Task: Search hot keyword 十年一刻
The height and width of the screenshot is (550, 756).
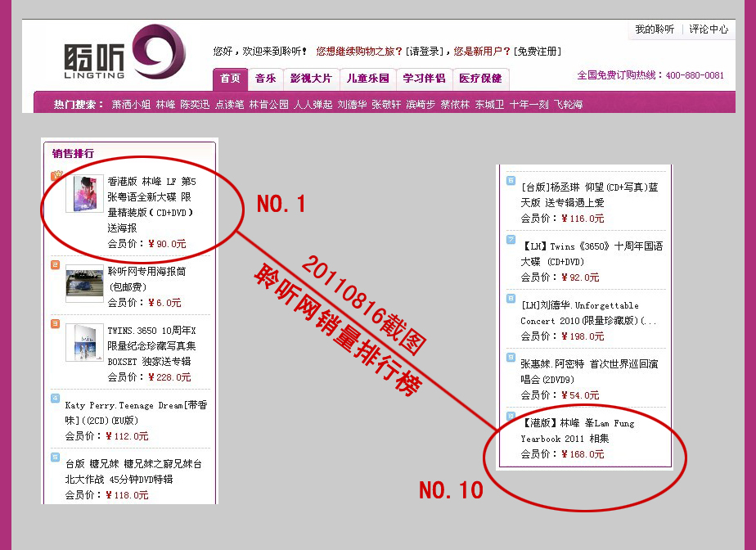Action: (x=529, y=104)
